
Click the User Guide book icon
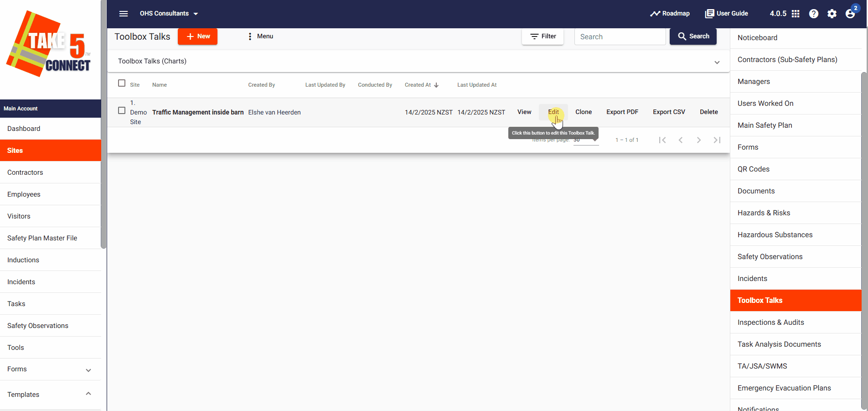click(709, 14)
